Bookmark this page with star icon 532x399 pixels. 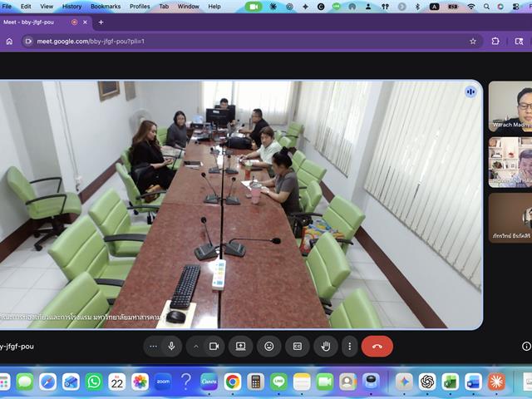(473, 41)
